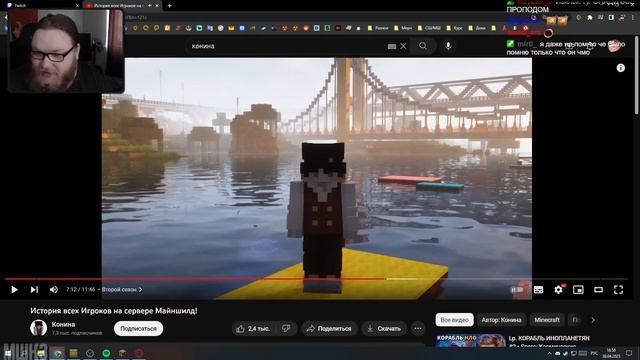Like the video (2,4 тыс.)
The image size is (640, 360).
pos(253,329)
